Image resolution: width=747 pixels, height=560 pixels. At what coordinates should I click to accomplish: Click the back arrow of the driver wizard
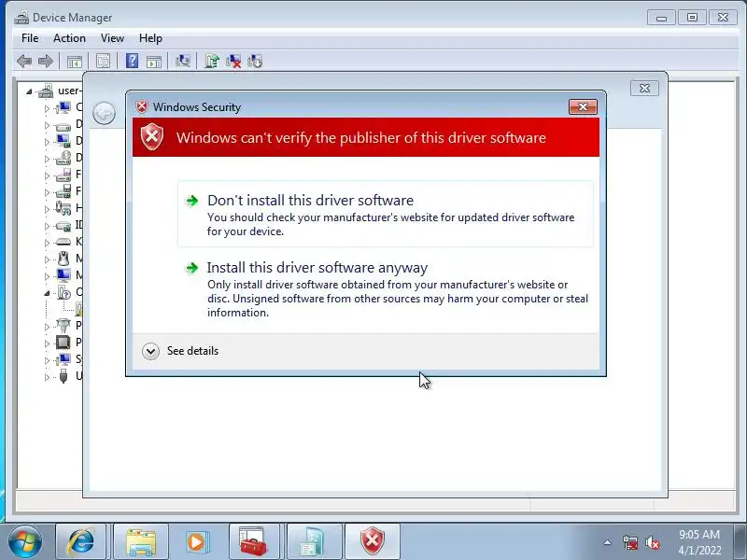tap(104, 113)
